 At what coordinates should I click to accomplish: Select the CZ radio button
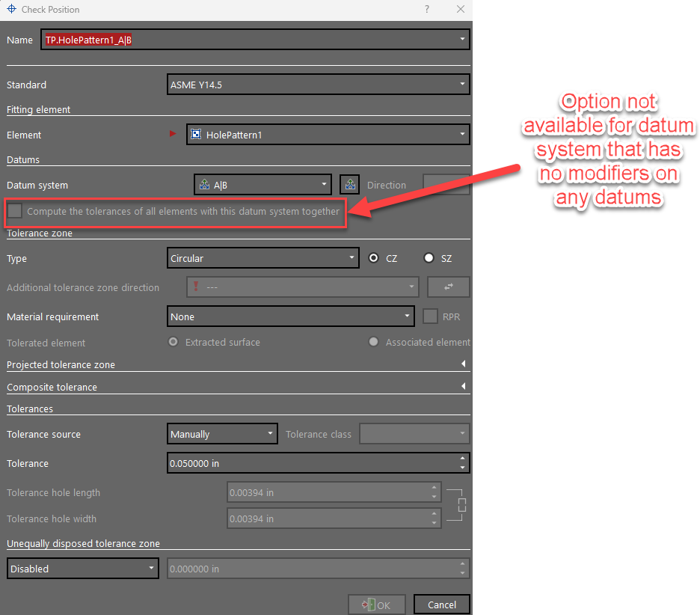(x=374, y=257)
